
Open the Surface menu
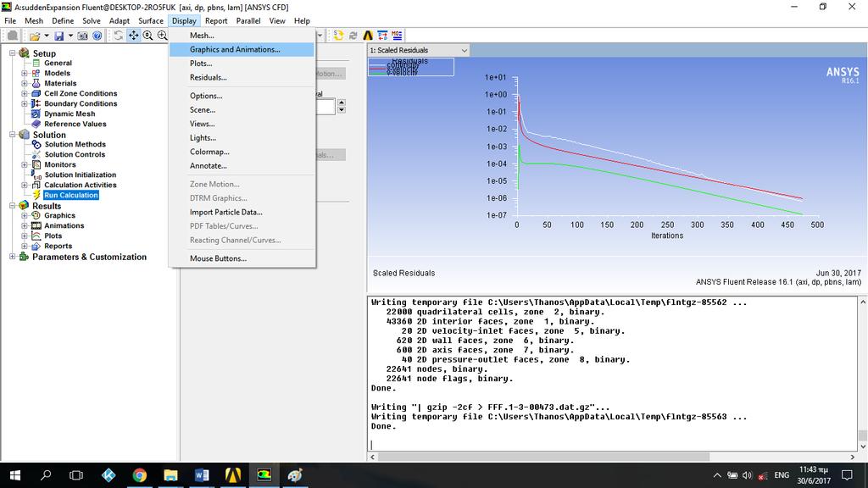pos(151,21)
